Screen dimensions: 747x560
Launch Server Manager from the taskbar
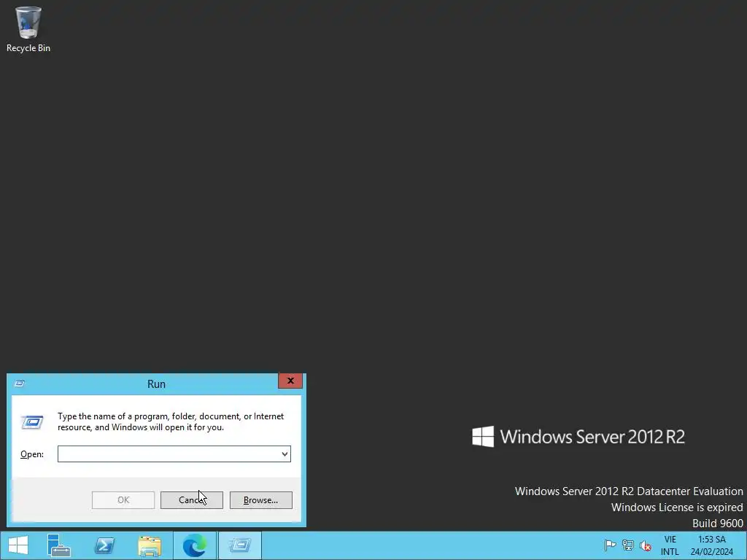click(x=58, y=545)
